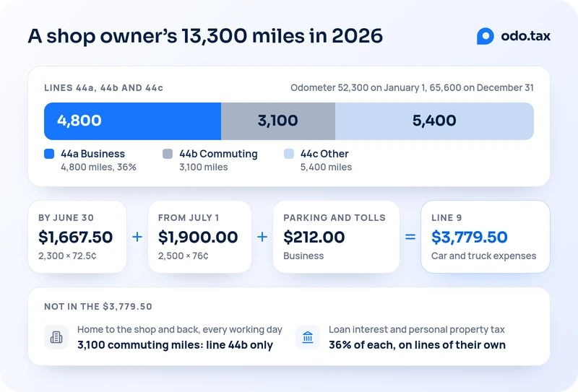The image size is (578, 392).
Task: Click '4,800 miles, 36%' text
Action: (x=98, y=167)
